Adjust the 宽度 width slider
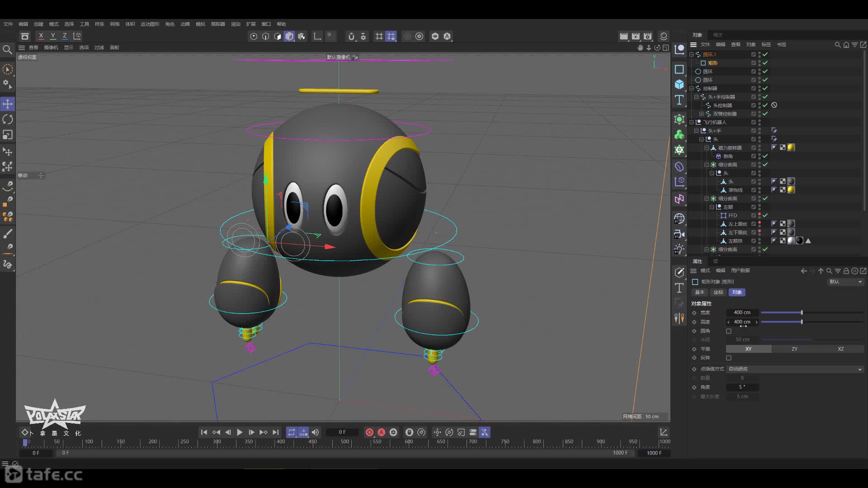868x488 pixels. point(812,313)
